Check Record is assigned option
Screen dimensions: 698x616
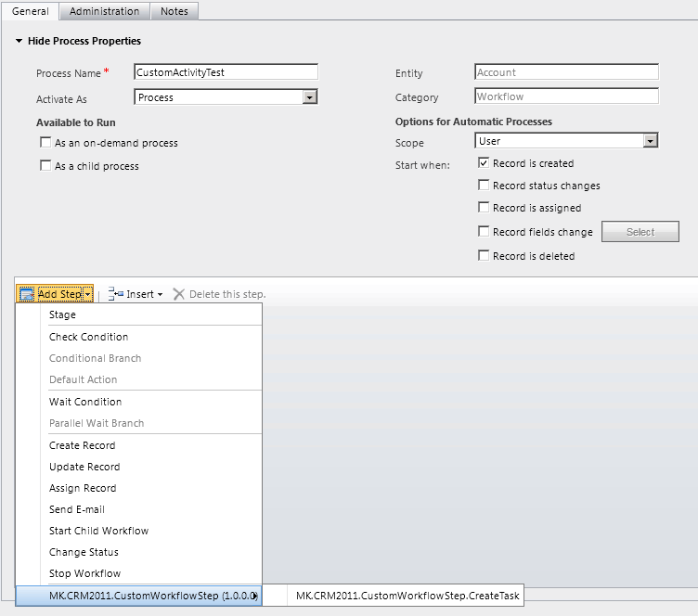484,207
